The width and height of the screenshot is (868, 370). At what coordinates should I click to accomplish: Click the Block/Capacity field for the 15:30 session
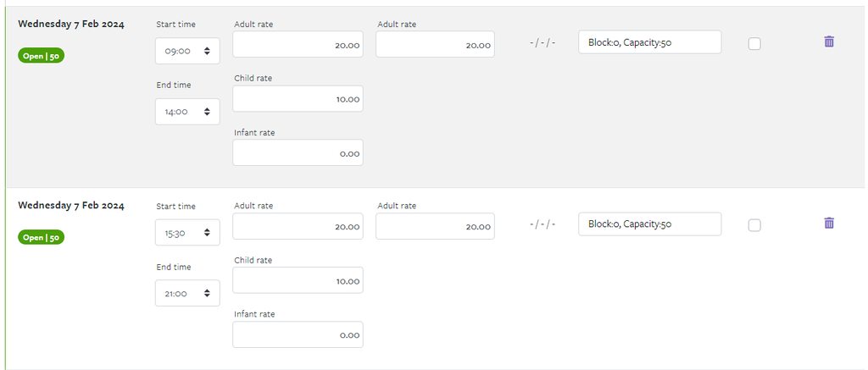(650, 224)
